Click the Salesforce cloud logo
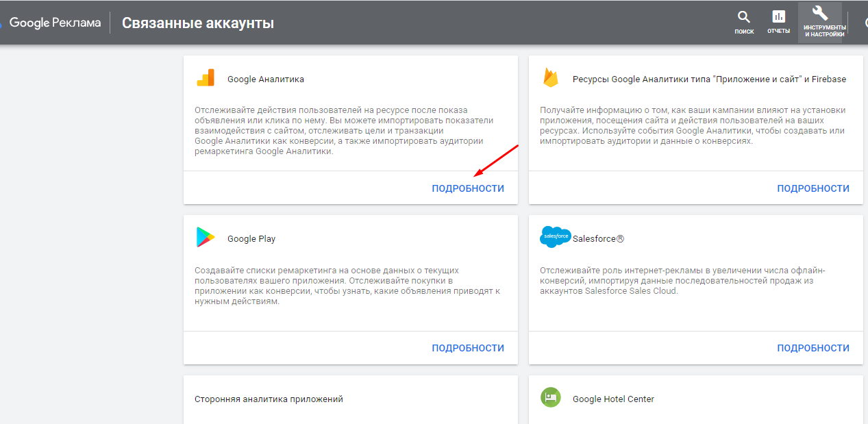The height and width of the screenshot is (424, 868). 555,237
